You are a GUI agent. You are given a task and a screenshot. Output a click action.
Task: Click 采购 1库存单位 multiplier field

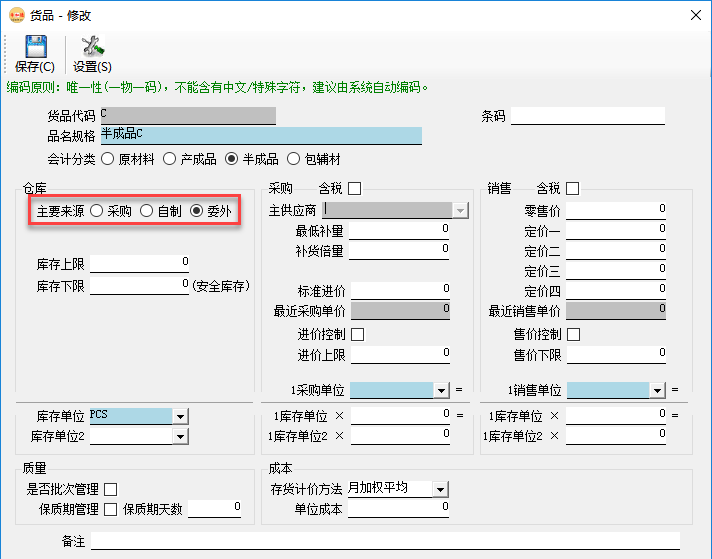[x=400, y=416]
